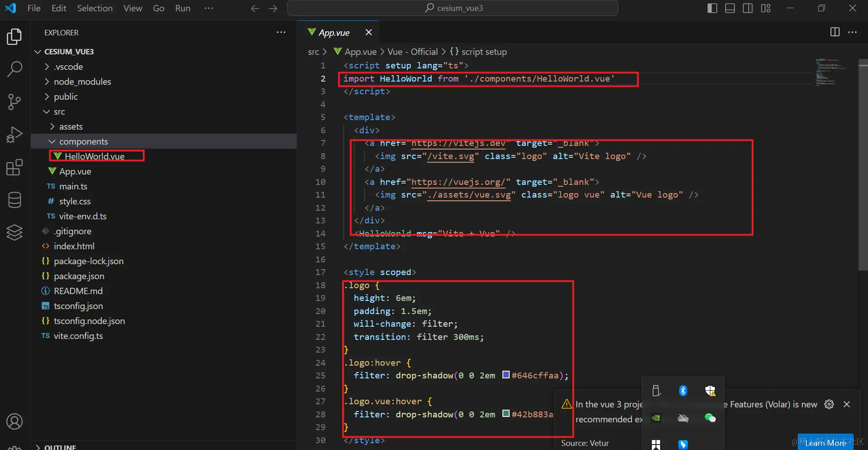Viewport: 868px width, 450px height.
Task: Click the code minimap preview
Action: click(x=831, y=72)
